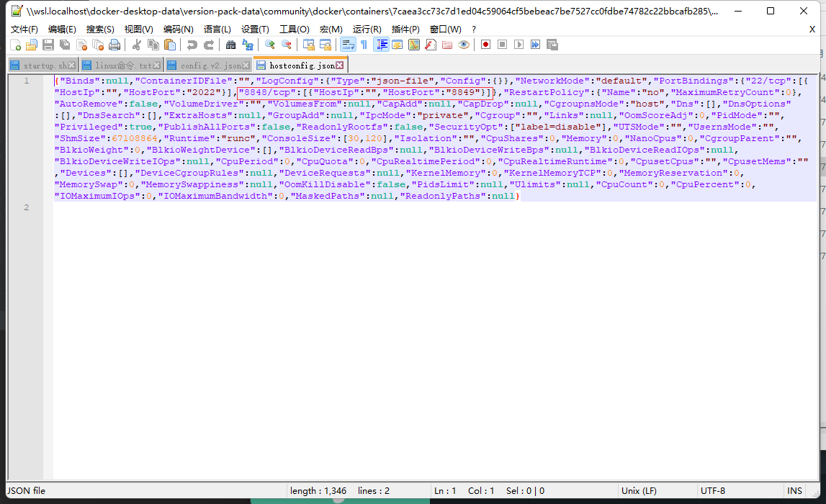826x504 pixels.
Task: Click the Print toolbar icon
Action: point(115,45)
